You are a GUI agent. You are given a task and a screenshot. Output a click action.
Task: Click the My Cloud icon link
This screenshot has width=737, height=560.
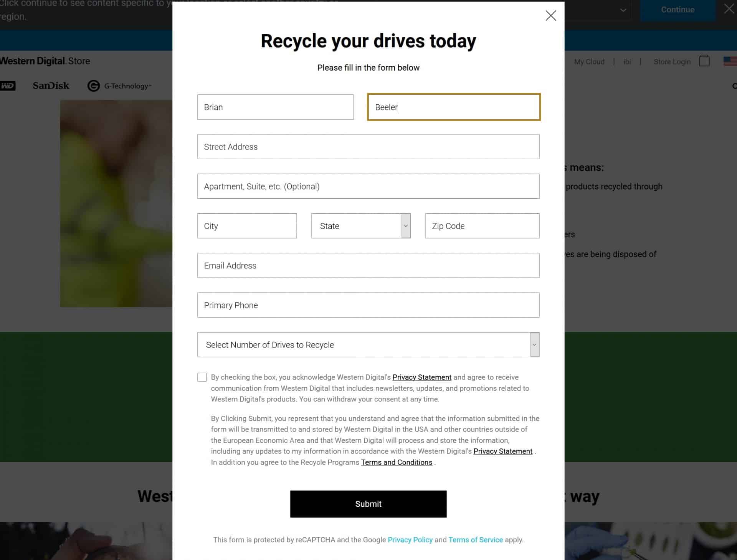tap(589, 62)
